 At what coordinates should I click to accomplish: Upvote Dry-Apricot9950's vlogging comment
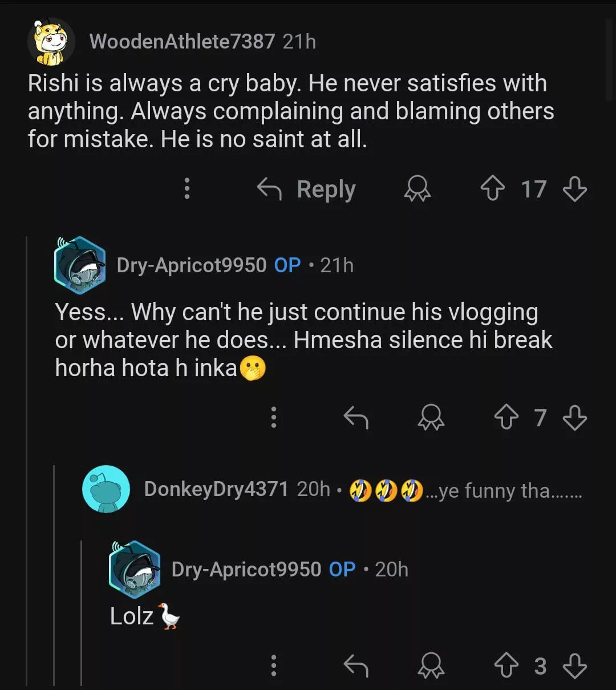click(506, 418)
